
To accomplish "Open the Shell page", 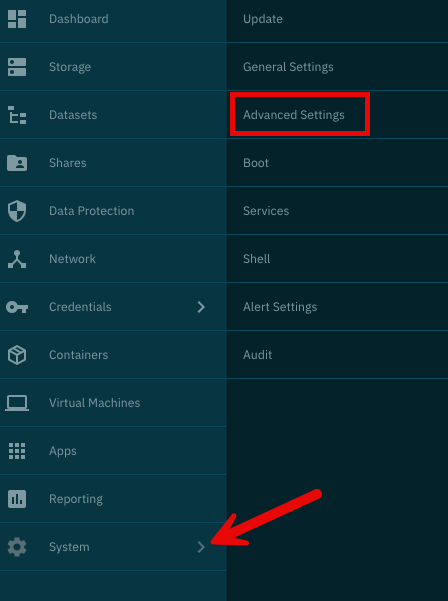I will click(x=256, y=259).
